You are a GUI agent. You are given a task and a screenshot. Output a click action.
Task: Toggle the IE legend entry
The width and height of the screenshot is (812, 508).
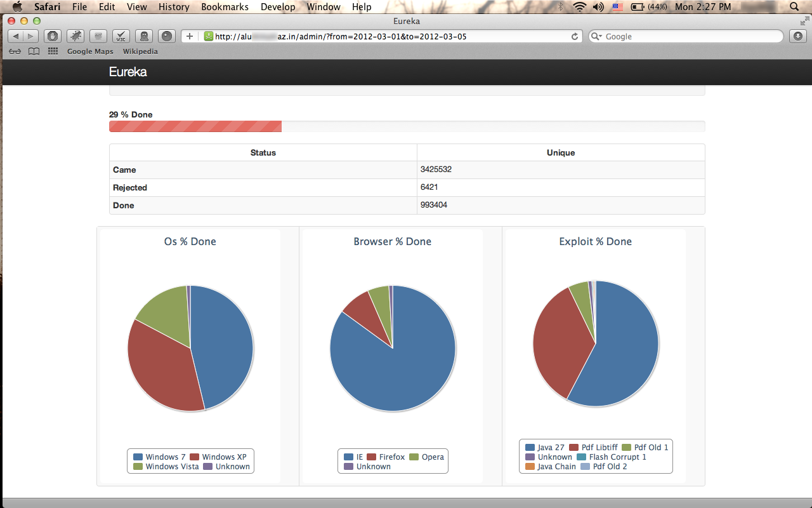click(x=354, y=457)
